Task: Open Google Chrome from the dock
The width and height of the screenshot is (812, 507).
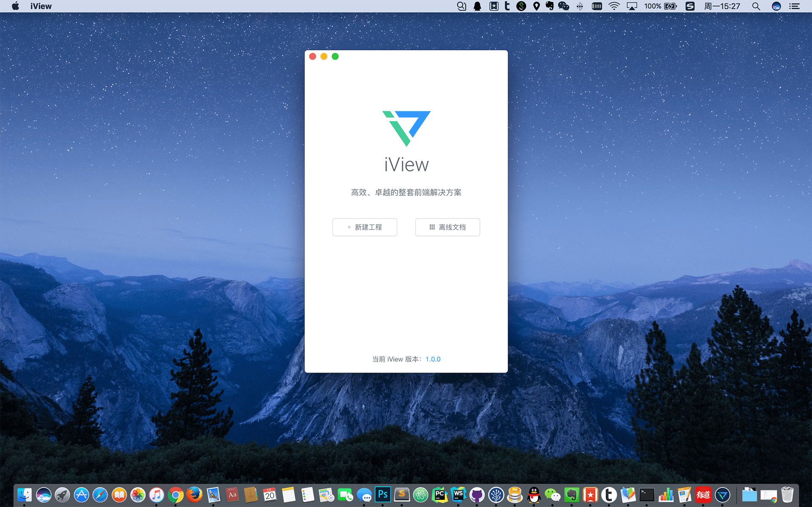Action: [176, 495]
